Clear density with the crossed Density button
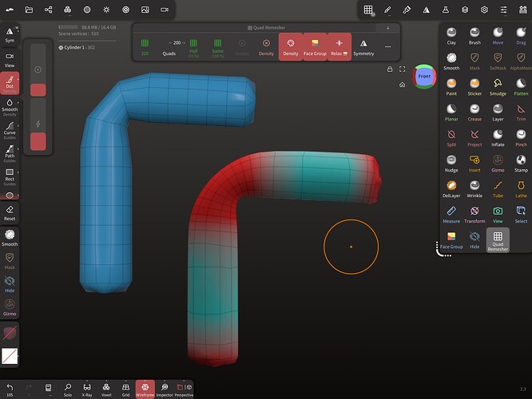Screen dimensions: 532x399 266,47
